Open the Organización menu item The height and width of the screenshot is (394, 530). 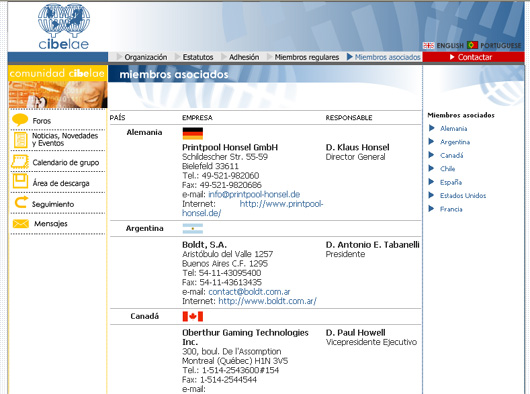pos(146,57)
